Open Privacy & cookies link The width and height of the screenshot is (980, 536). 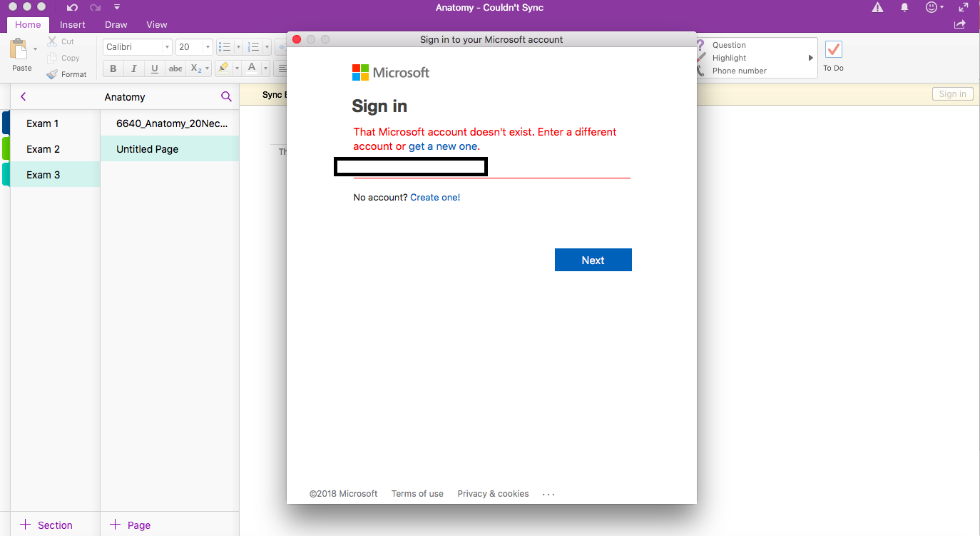click(x=493, y=494)
